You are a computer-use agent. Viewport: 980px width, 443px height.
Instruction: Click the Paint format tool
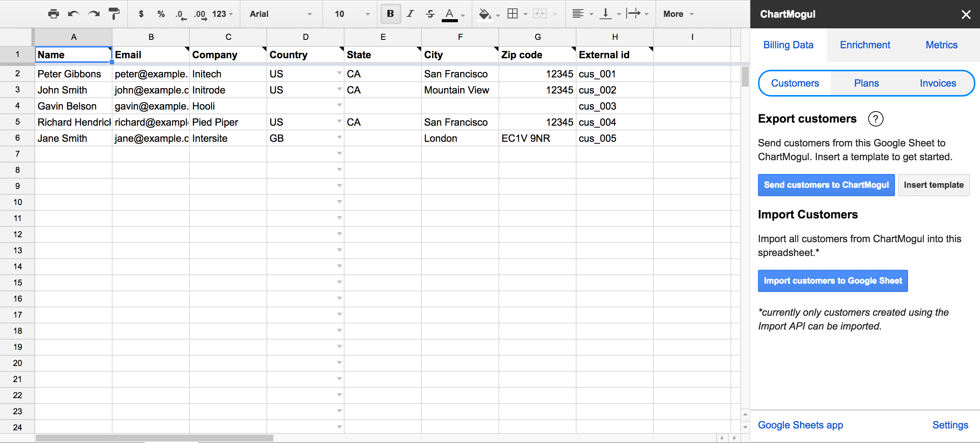[114, 14]
